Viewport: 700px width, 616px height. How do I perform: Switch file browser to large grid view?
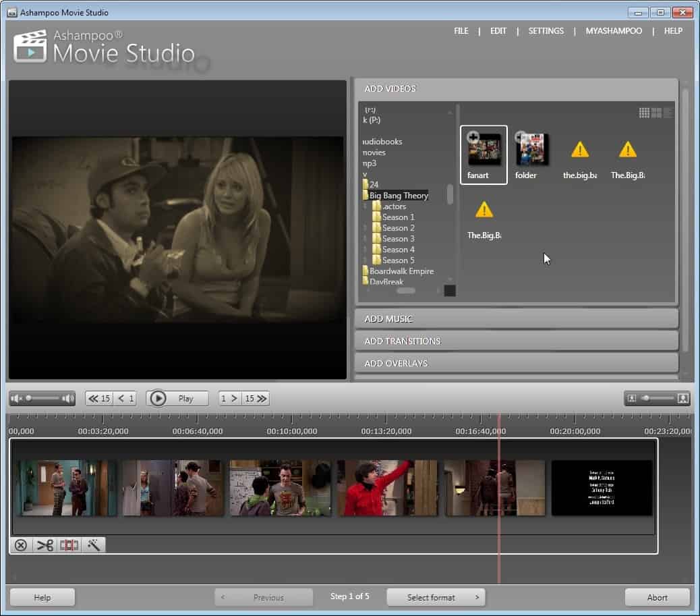point(656,113)
